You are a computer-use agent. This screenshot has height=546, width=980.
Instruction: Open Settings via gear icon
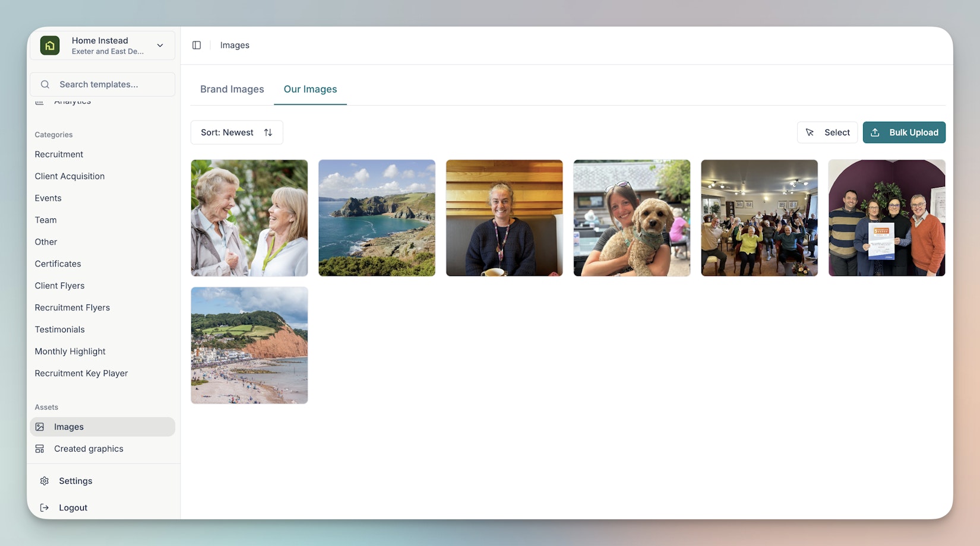click(45, 481)
